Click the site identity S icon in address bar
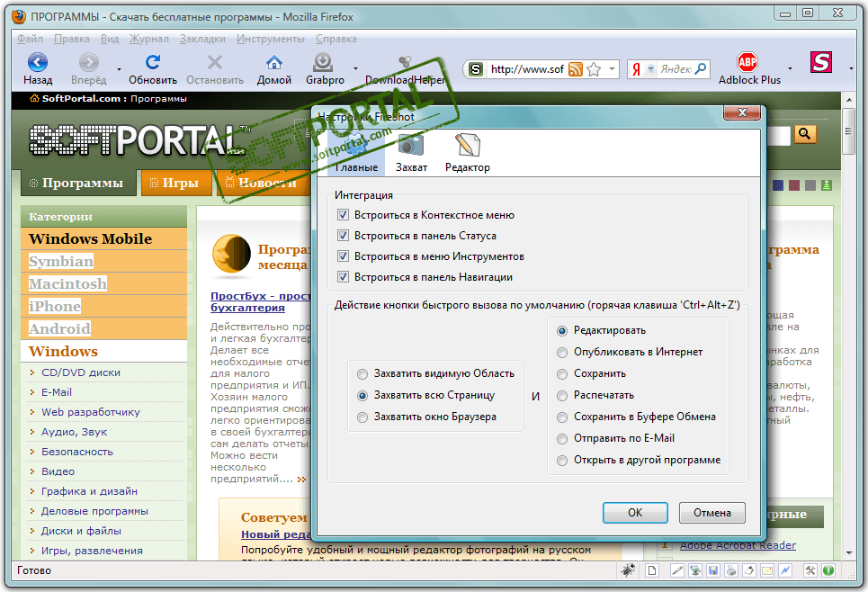Image resolution: width=868 pixels, height=592 pixels. point(476,69)
